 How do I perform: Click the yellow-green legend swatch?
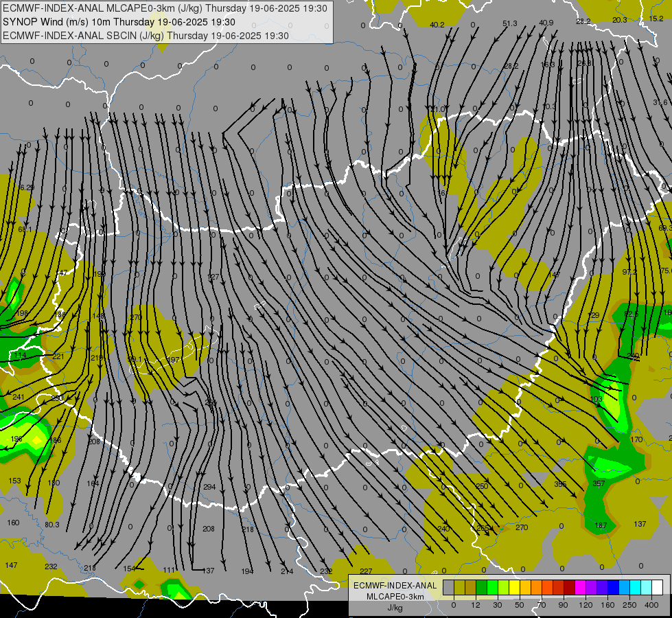(x=504, y=587)
